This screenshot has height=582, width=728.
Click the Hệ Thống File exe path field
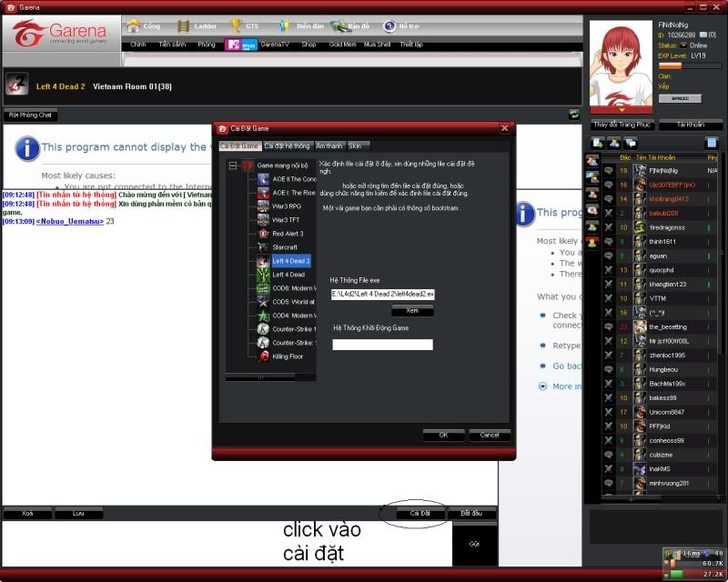tap(383, 294)
